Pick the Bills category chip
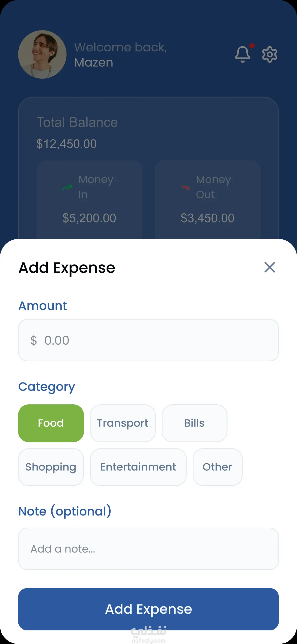Viewport: 297px width, 644px height. (194, 423)
